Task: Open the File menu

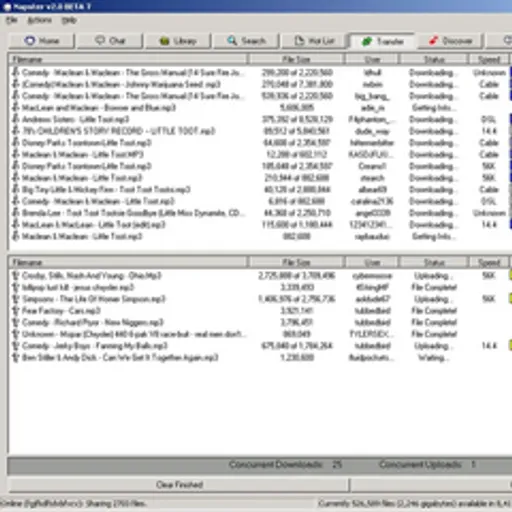Action: point(12,20)
